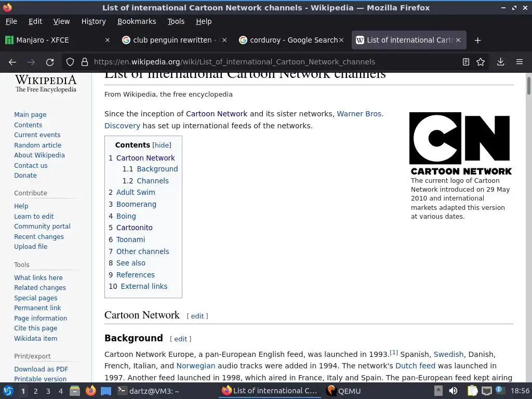Show the time in the taskbar clock
Image resolution: width=532 pixels, height=399 pixels.
click(520, 391)
